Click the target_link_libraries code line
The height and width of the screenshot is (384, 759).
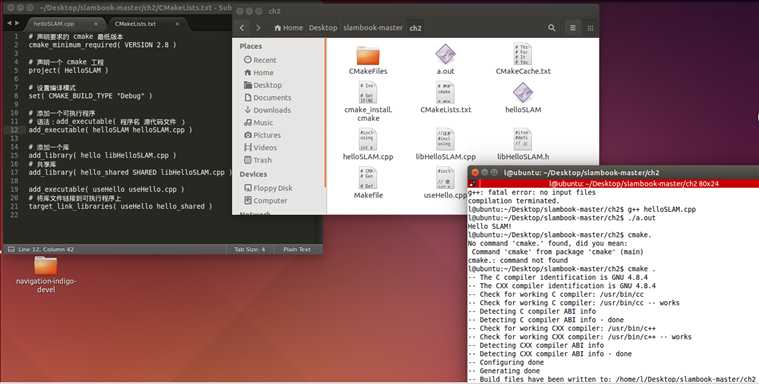coord(120,206)
